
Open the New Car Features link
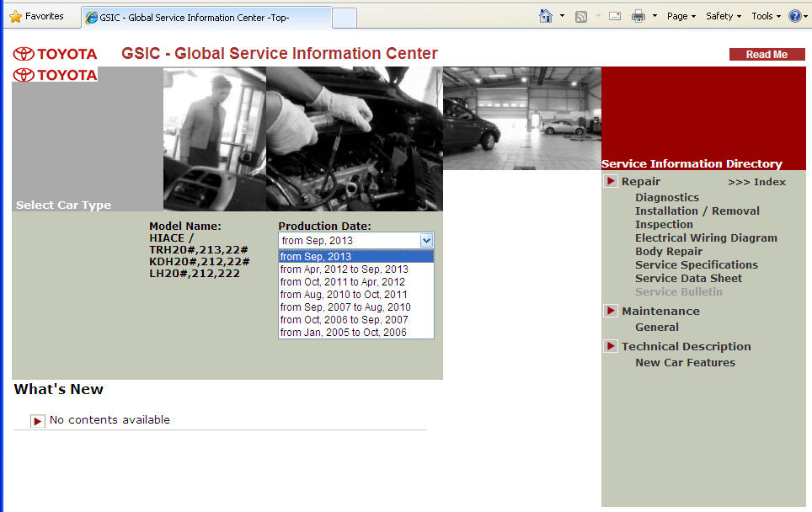tap(685, 362)
